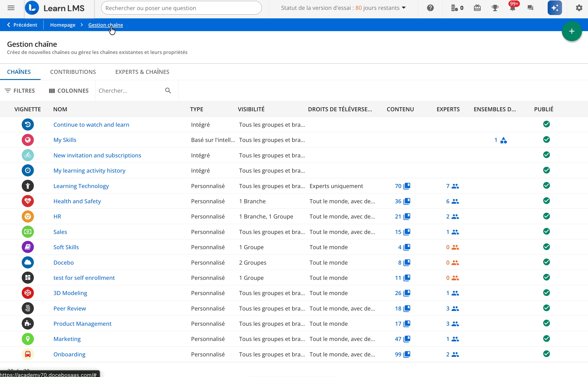Open the COLONNES column selector
This screenshot has width=588, height=377.
click(69, 91)
